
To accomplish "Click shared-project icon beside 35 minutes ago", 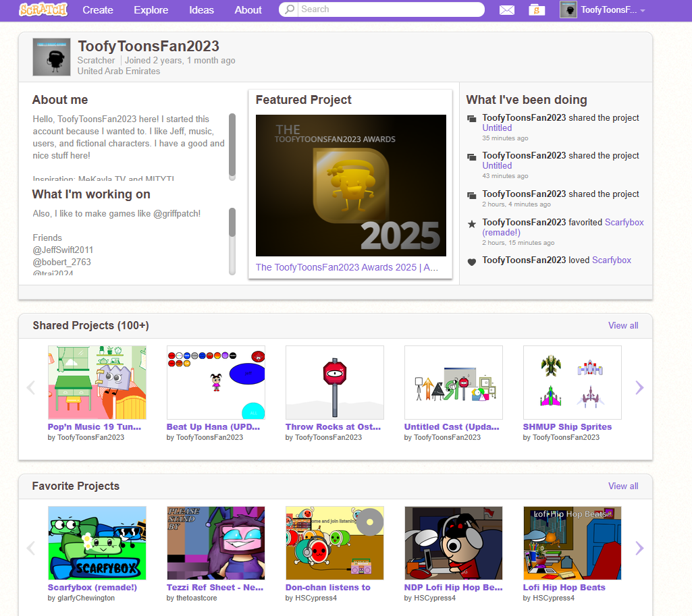I will click(x=472, y=119).
